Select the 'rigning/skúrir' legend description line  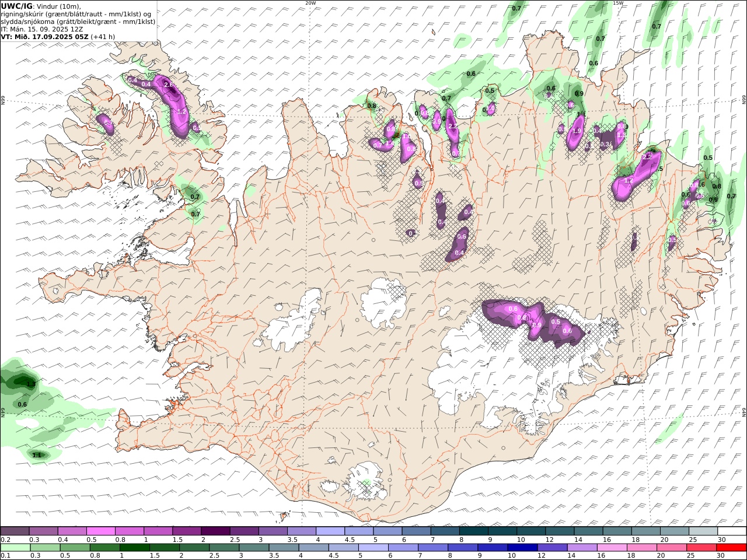(76, 14)
